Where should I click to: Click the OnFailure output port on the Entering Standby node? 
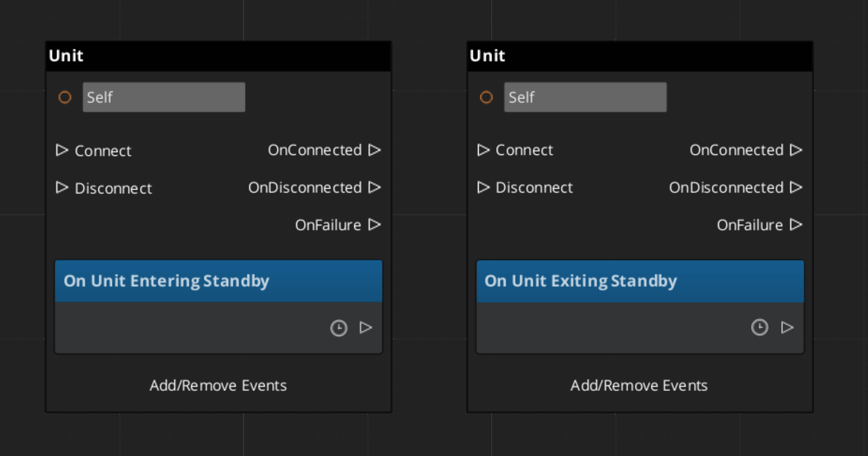[x=374, y=225]
